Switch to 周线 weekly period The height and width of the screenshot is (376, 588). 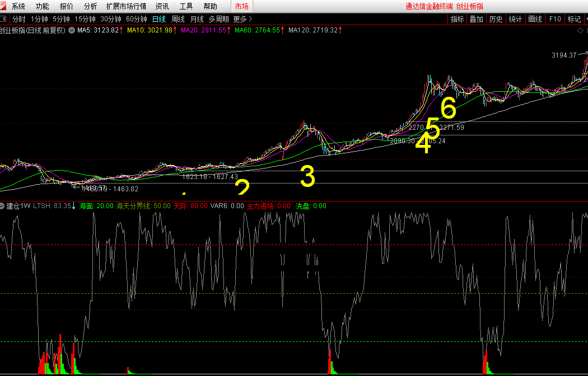click(x=178, y=19)
